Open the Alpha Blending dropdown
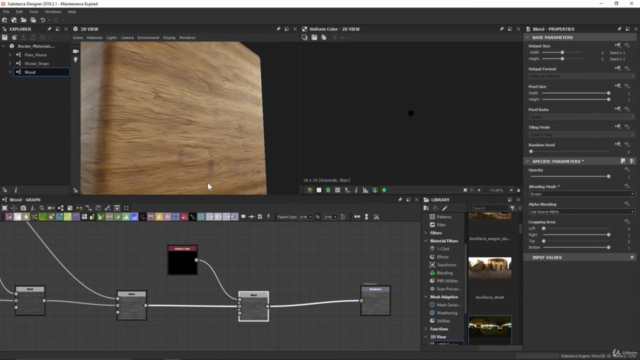 pos(581,212)
